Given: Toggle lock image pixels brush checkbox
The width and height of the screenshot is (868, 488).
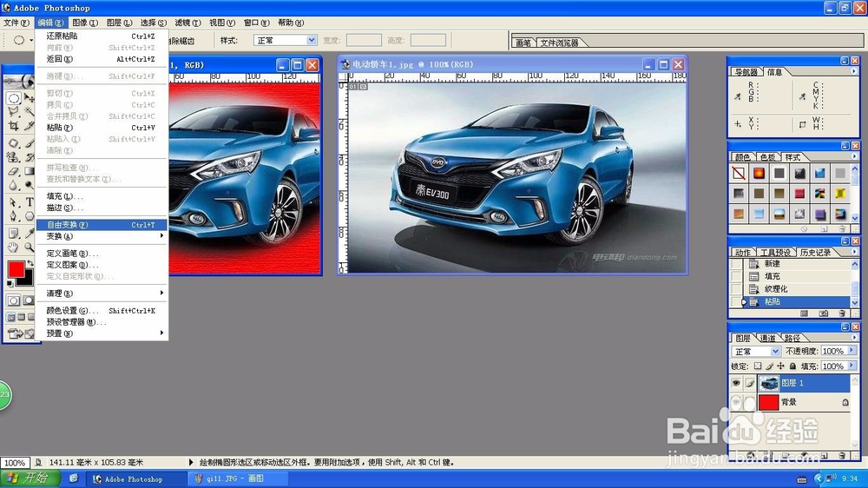Looking at the screenshot, I should (769, 366).
